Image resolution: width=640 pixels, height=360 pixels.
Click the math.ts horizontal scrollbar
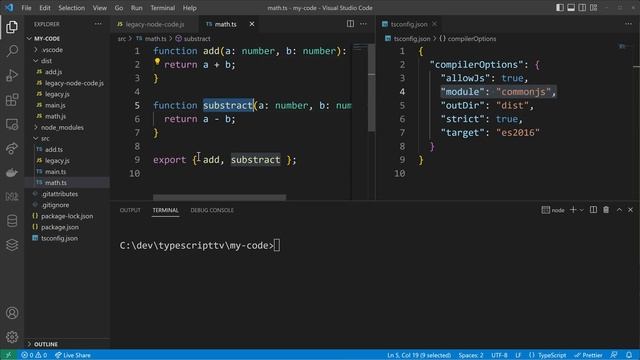(220, 198)
